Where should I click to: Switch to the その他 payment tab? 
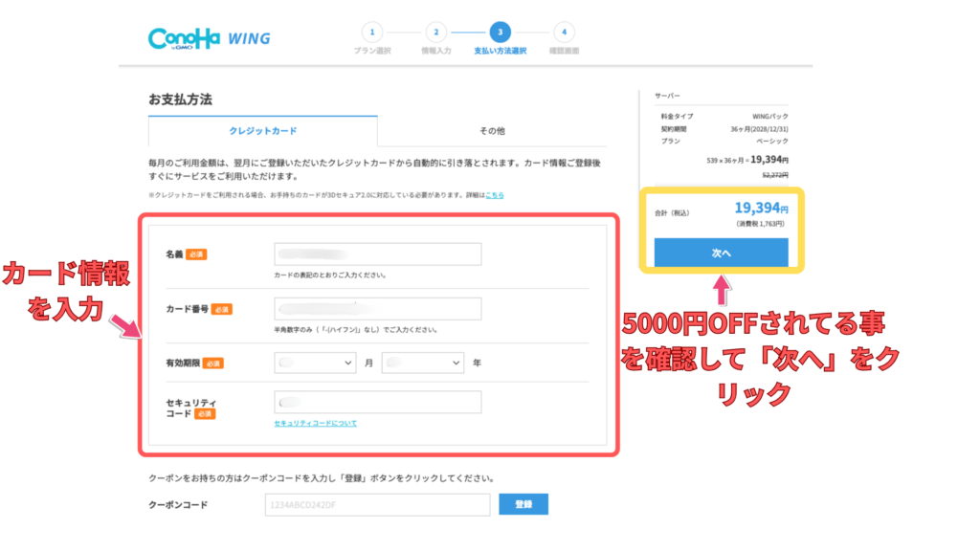click(491, 131)
